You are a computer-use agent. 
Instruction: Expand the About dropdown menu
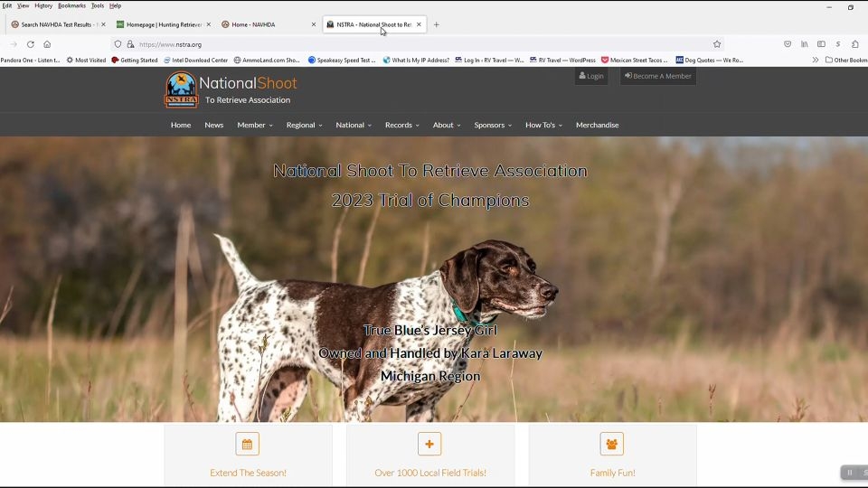[446, 125]
